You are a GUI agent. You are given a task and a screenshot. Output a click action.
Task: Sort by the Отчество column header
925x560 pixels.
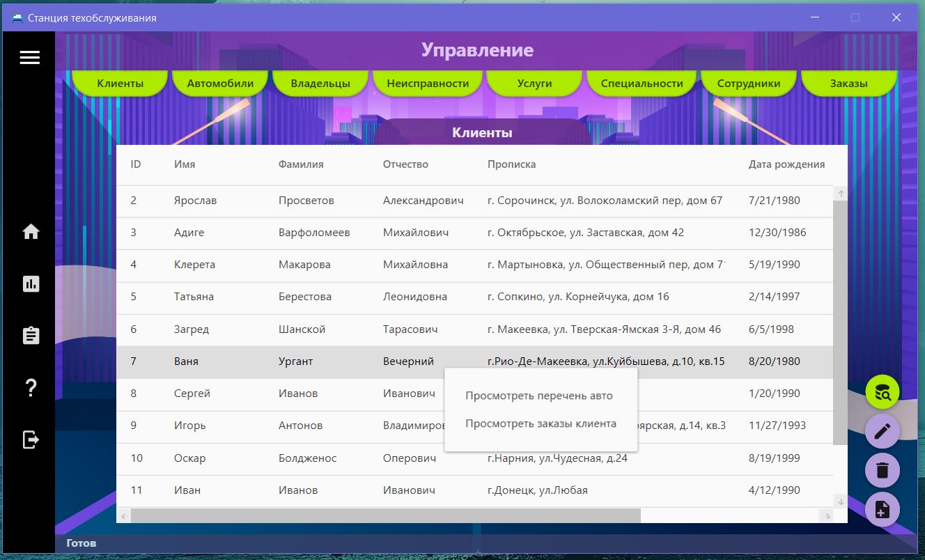[x=405, y=164]
